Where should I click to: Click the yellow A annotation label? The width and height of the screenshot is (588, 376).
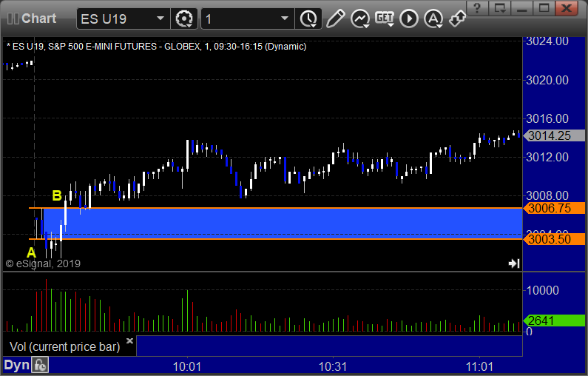[32, 252]
